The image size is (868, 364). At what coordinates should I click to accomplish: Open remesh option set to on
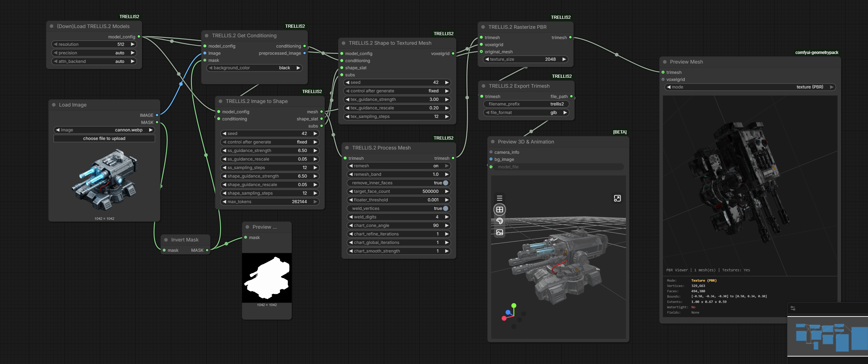point(399,166)
